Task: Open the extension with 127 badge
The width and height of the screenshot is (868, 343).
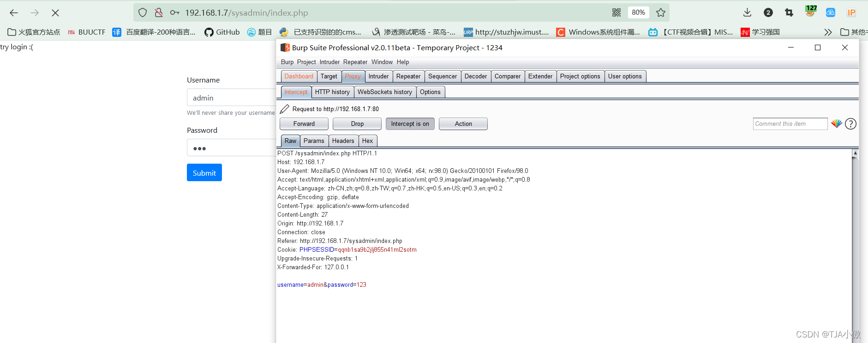Action: coord(810,12)
